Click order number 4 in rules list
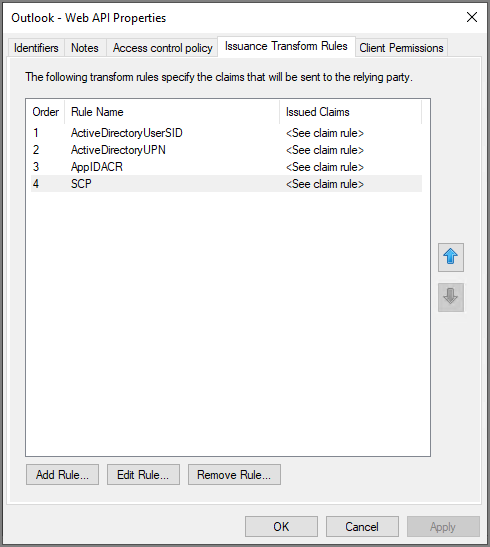The height and width of the screenshot is (547, 490). tap(36, 184)
